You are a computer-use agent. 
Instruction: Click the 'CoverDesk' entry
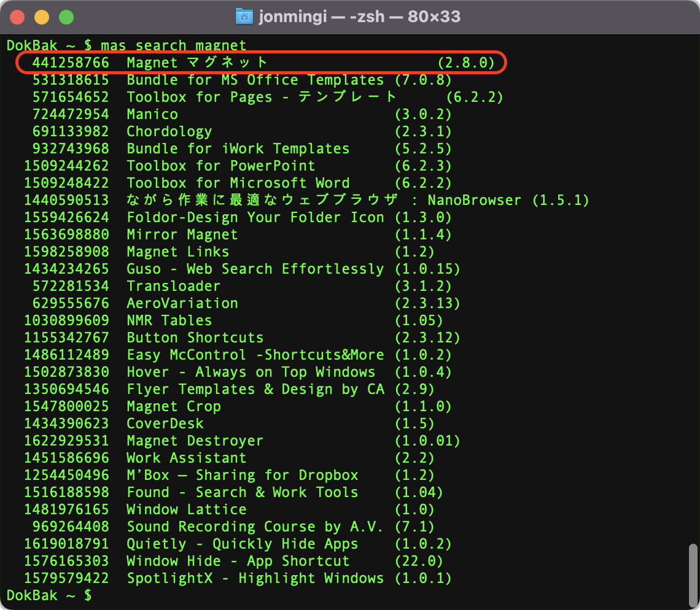pos(165,423)
